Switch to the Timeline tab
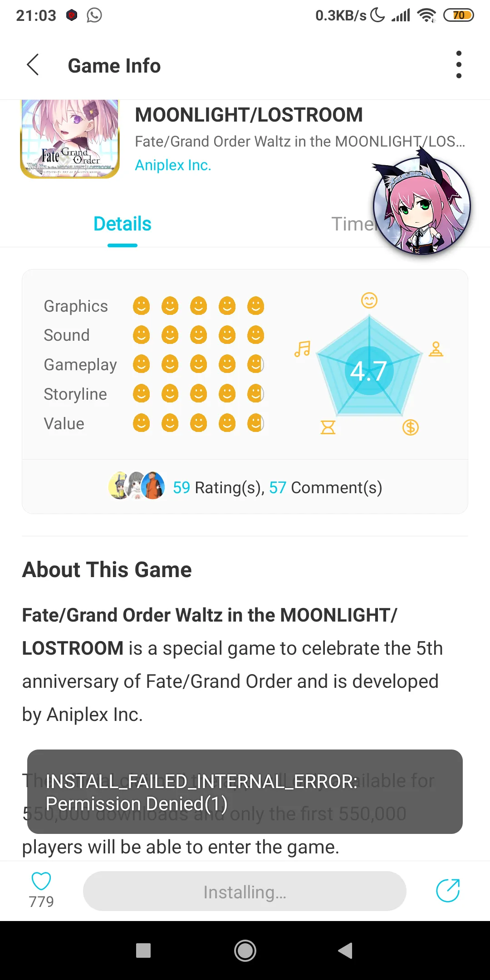The height and width of the screenshot is (980, 490). pos(354,224)
